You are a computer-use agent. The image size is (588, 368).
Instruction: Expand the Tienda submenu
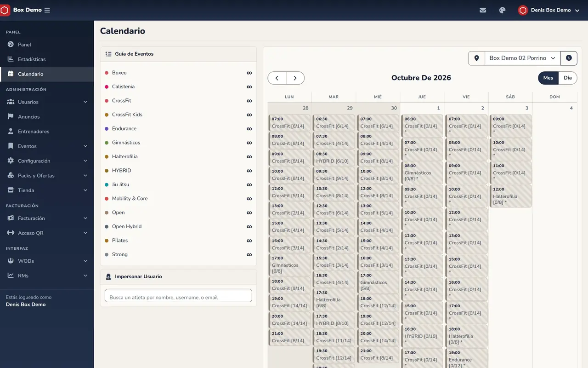tap(47, 190)
